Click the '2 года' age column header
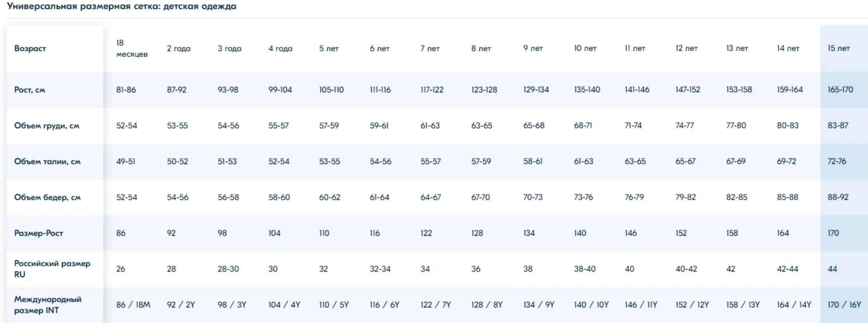Image resolution: width=868 pixels, height=323 pixels. click(x=179, y=48)
